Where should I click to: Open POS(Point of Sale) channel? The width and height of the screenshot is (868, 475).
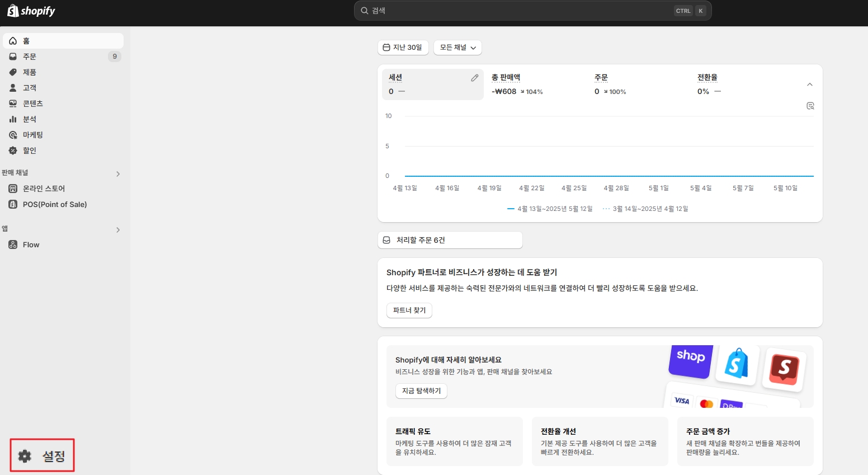pyautogui.click(x=54, y=204)
